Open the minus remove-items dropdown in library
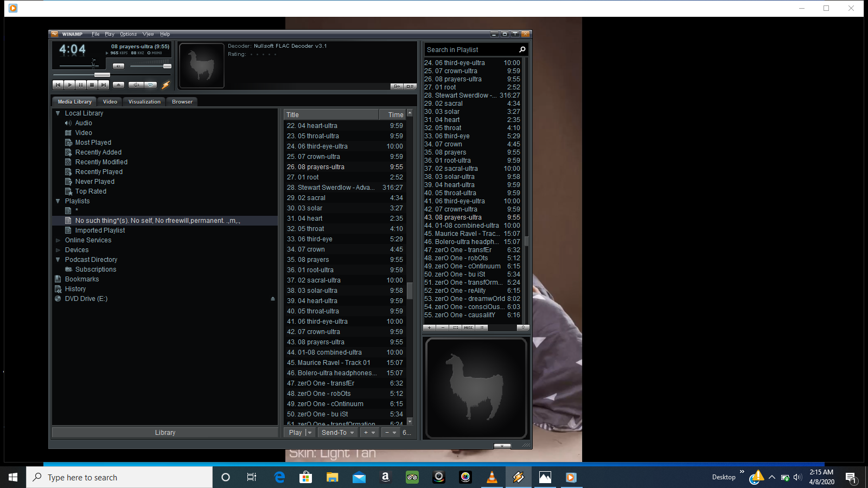Screen dimensions: 868x488 pos(391,433)
